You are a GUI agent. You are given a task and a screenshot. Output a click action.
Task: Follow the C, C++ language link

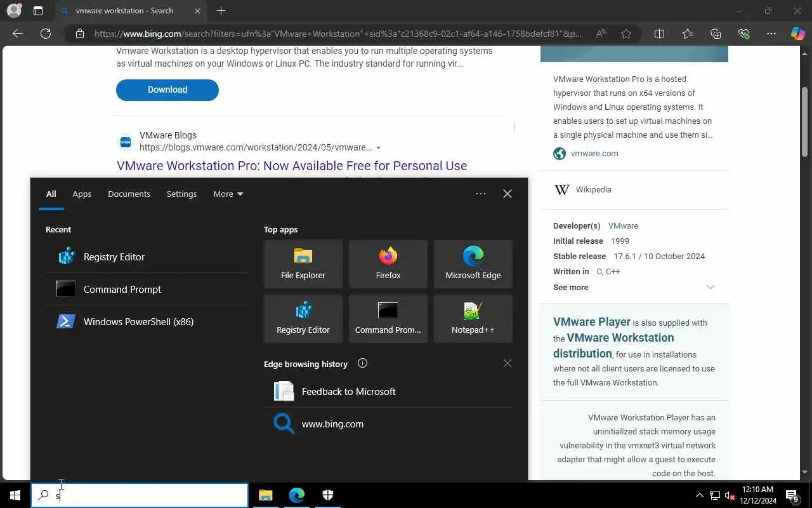(608, 271)
